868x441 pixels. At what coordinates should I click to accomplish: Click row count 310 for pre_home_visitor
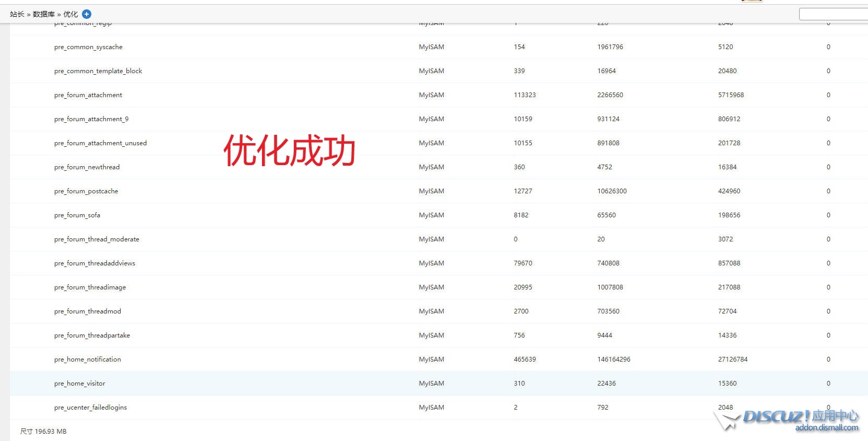(x=519, y=384)
